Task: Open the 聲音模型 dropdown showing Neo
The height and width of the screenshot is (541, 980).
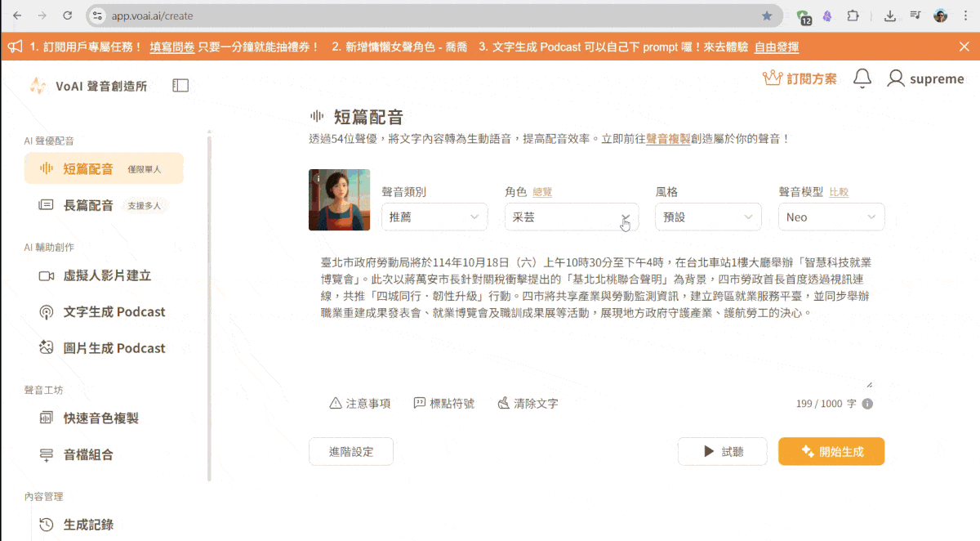Action: click(x=831, y=217)
